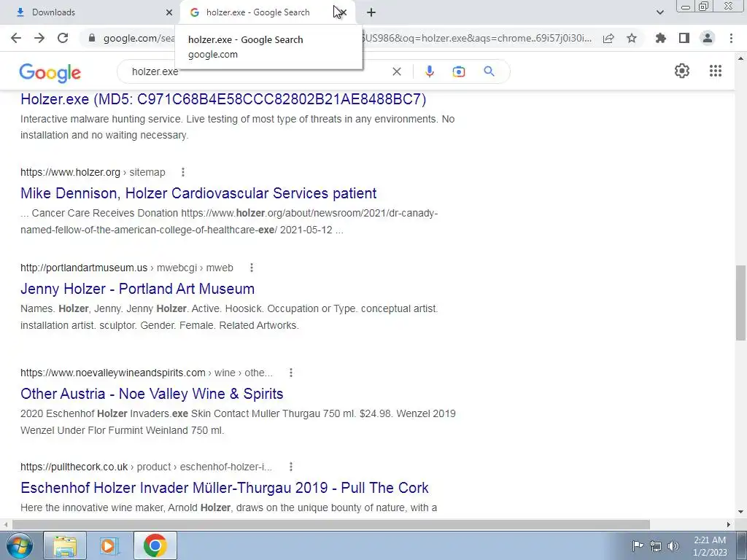Toggle the browser side panel
Screen dimensions: 747x560
[x=684, y=38]
